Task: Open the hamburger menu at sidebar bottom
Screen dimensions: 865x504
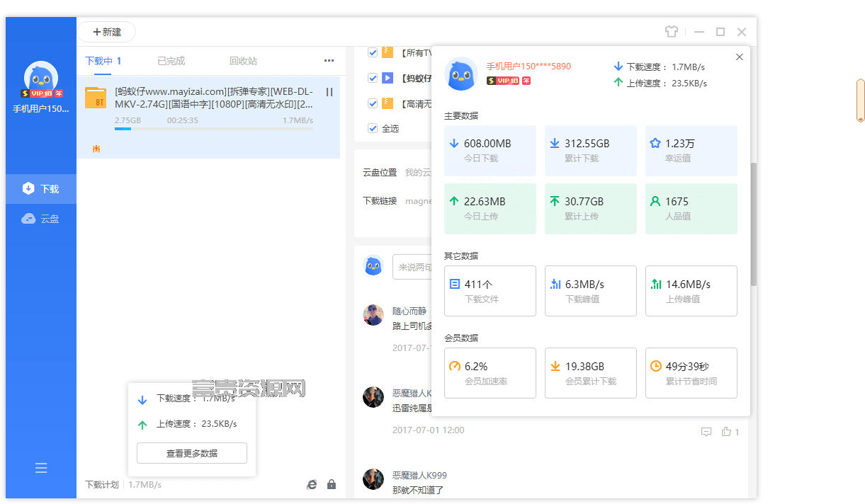Action: [41, 468]
